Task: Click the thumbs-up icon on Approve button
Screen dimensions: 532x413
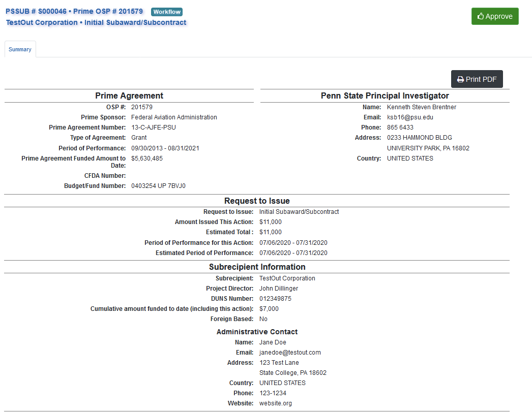Action: [480, 16]
